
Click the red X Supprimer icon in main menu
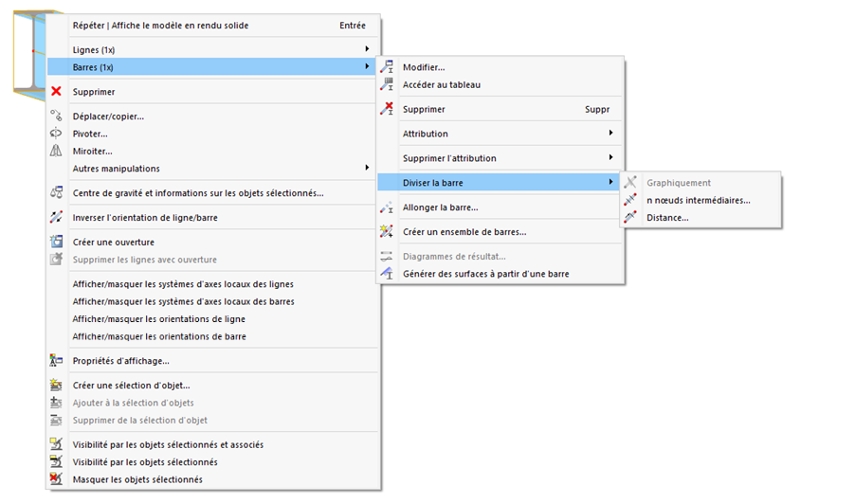[56, 92]
